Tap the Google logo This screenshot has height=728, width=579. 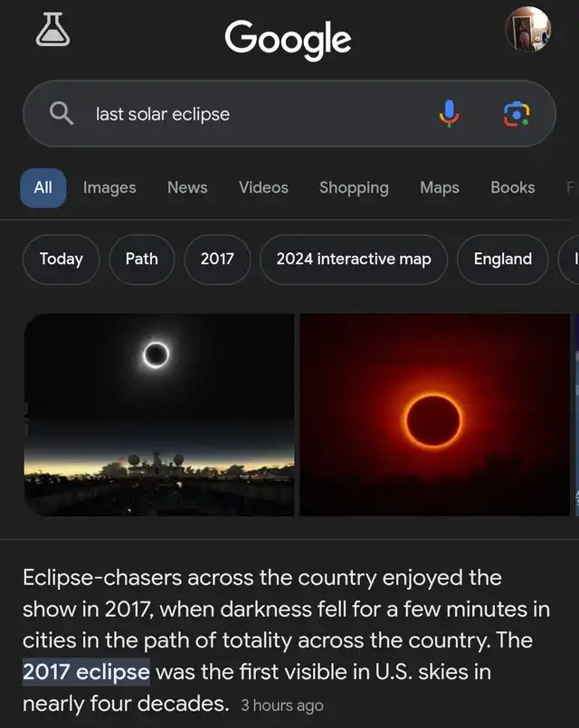288,38
